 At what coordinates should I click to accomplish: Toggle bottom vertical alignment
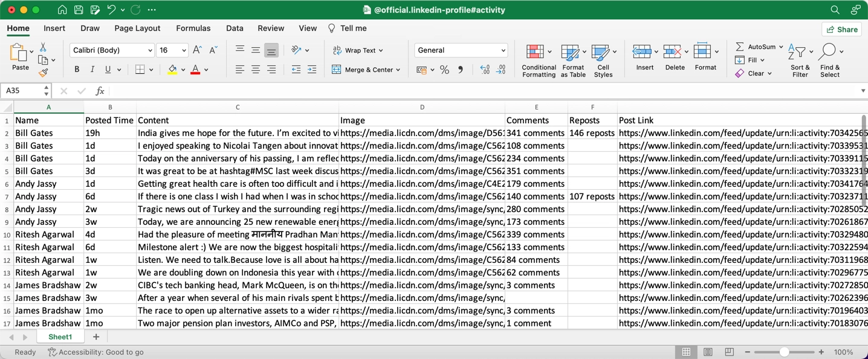click(271, 50)
